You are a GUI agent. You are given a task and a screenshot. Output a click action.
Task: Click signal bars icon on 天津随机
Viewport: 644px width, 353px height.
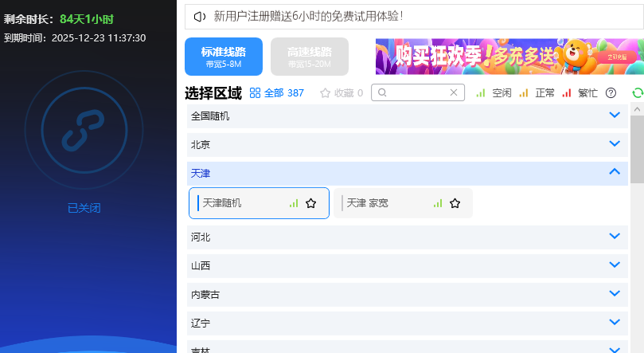294,203
